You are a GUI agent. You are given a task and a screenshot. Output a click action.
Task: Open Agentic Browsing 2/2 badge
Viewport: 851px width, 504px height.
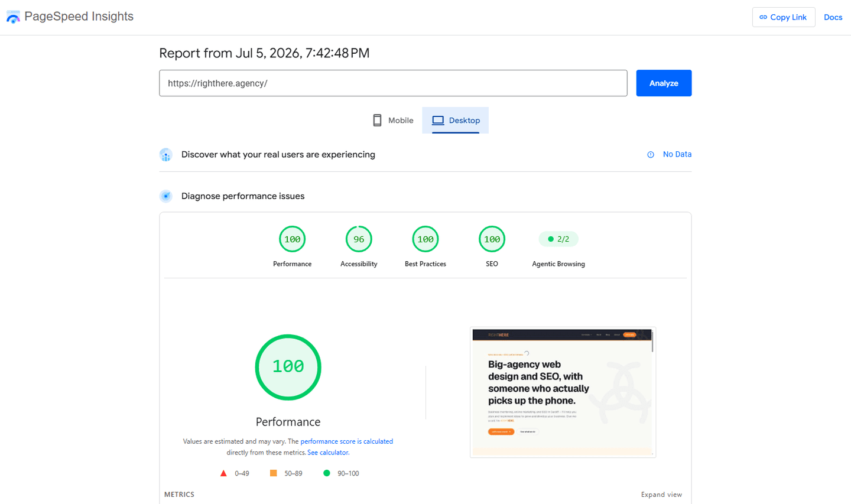(558, 239)
